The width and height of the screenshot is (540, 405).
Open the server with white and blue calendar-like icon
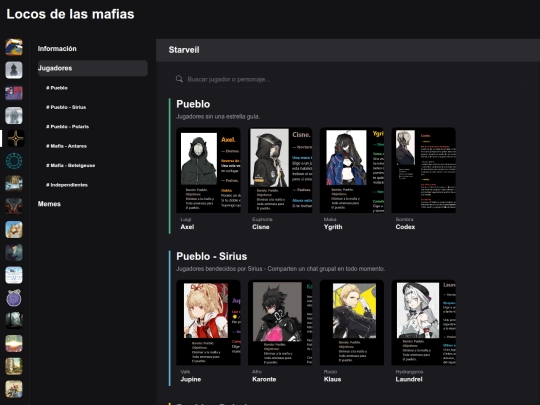click(x=14, y=275)
